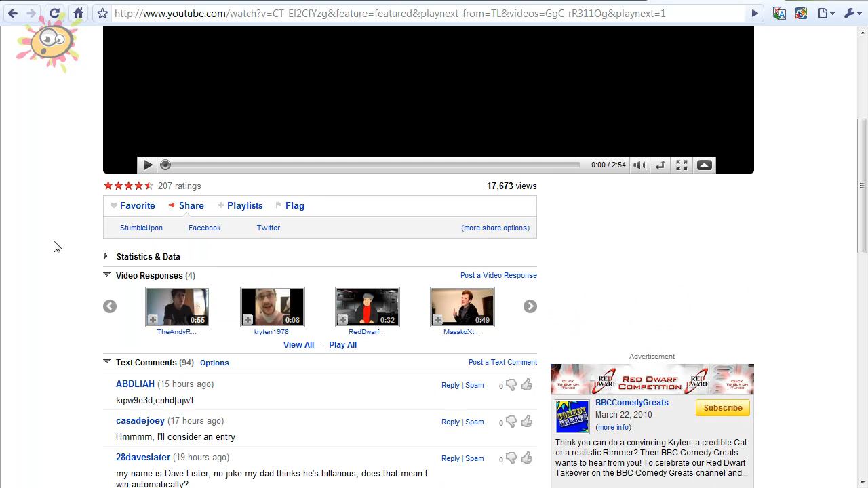Collapse the Text Comments section
This screenshot has height=488, width=868.
pyautogui.click(x=106, y=362)
